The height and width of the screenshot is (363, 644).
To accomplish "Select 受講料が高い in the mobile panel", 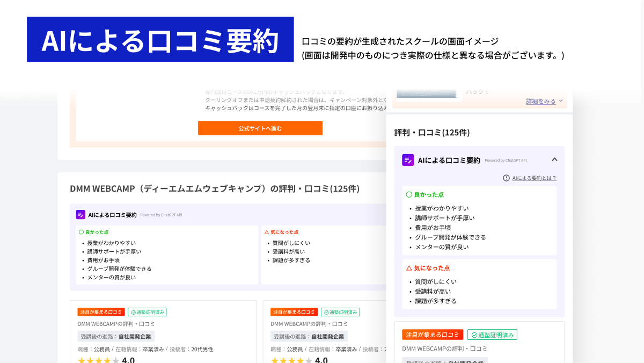I will coord(433,291).
